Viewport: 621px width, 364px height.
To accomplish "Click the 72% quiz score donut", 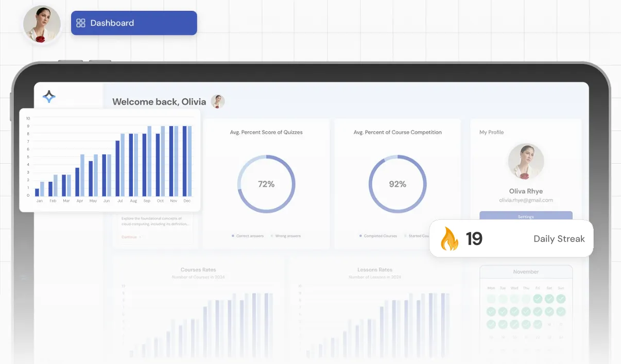I will pyautogui.click(x=266, y=184).
